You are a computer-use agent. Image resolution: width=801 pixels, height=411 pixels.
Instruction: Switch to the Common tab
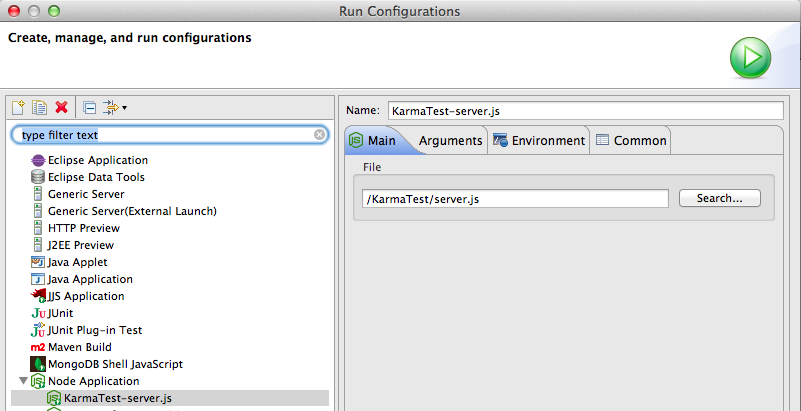pyautogui.click(x=631, y=141)
